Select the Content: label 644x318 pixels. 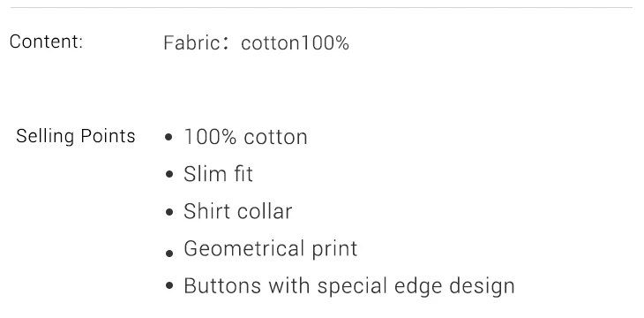click(x=46, y=42)
